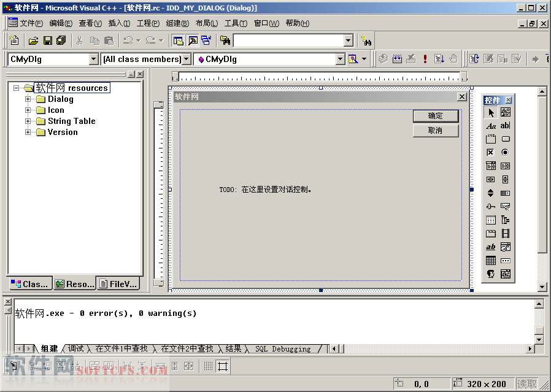Pick the Radio Button control tool

coord(506,152)
